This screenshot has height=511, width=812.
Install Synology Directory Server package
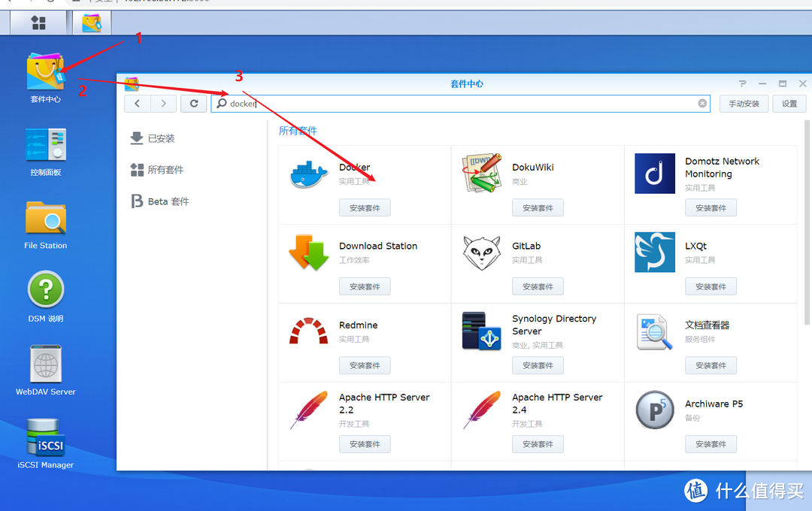538,365
